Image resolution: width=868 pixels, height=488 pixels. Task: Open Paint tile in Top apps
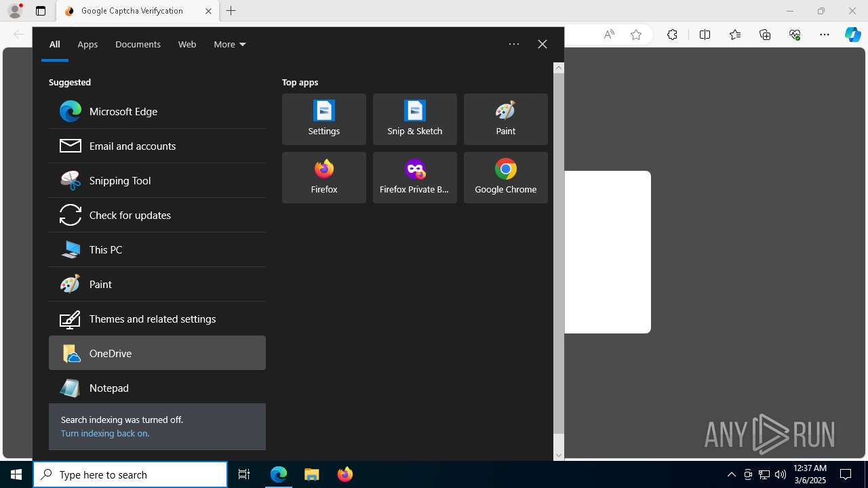point(506,119)
